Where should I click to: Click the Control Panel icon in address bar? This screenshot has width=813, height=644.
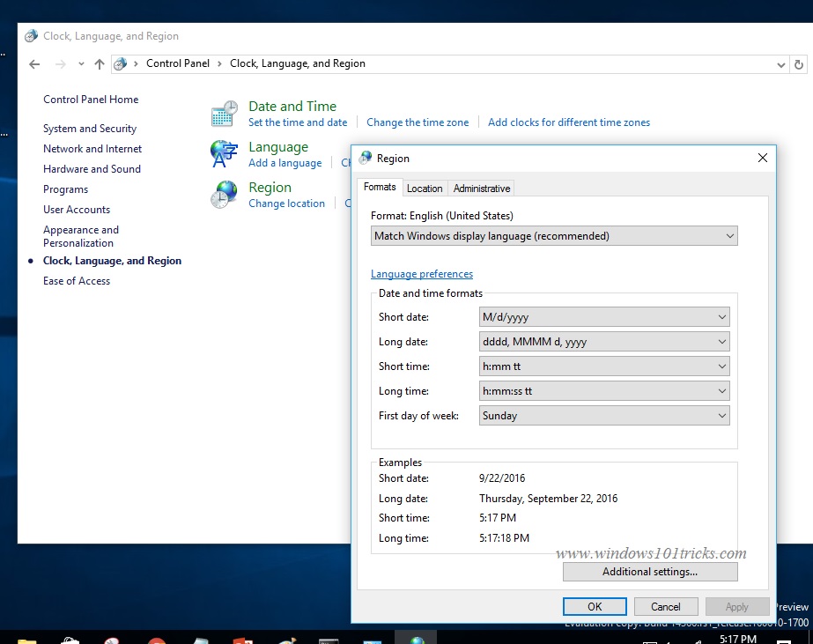pos(121,64)
